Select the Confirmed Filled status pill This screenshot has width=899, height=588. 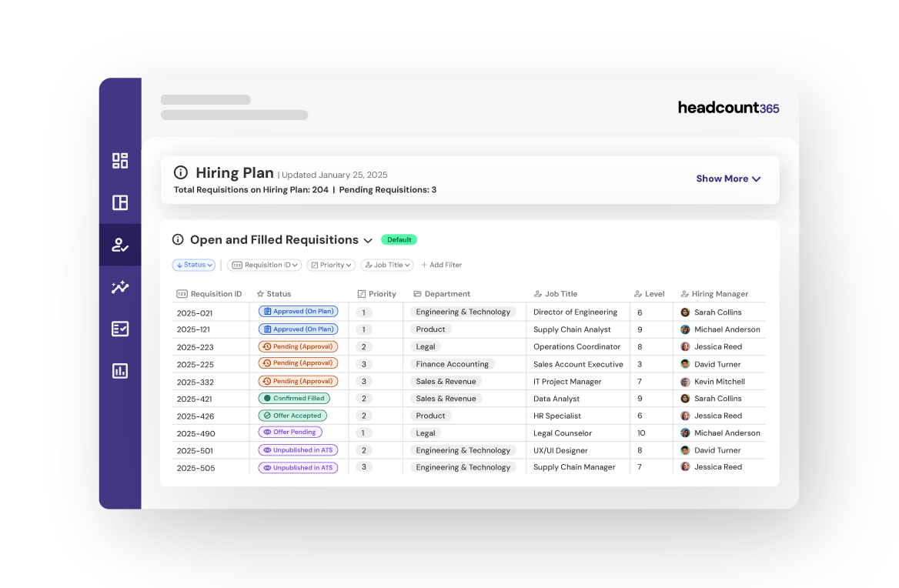(292, 398)
